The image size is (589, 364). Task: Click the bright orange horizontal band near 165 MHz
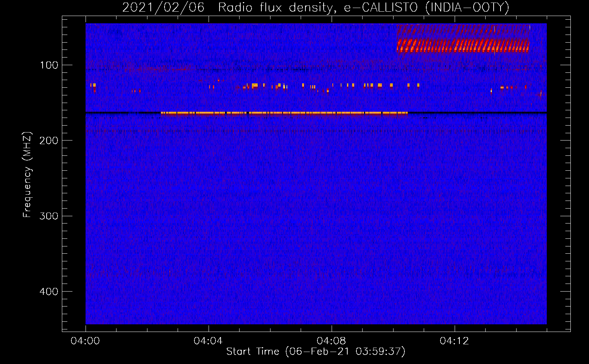284,113
